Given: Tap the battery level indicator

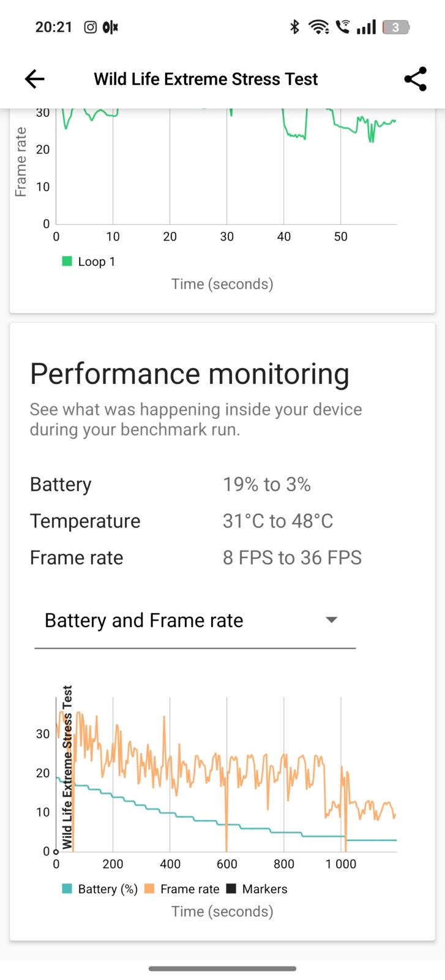Looking at the screenshot, I should [395, 27].
